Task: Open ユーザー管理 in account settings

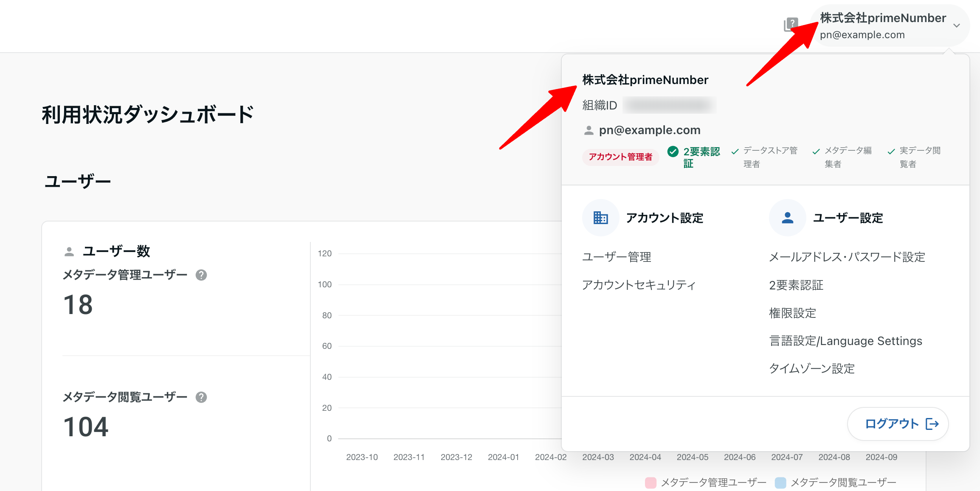Action: [x=617, y=257]
